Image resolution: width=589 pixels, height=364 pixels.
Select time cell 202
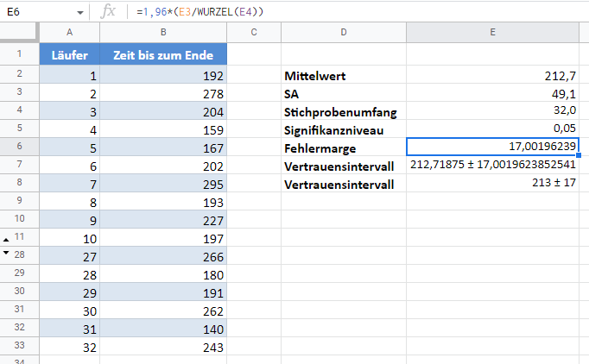click(x=163, y=165)
